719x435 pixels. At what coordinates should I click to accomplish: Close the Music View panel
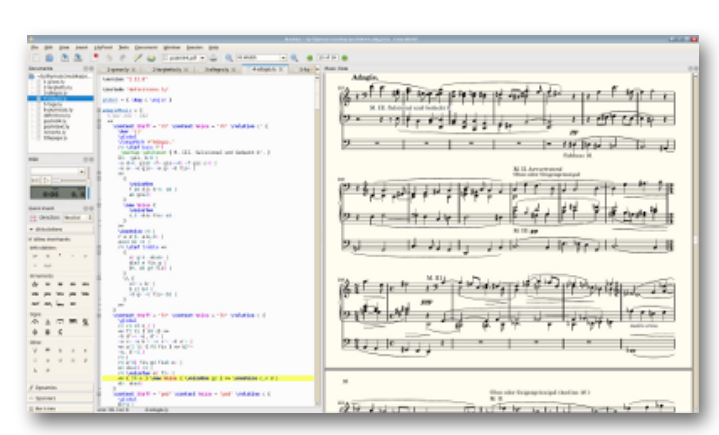[x=696, y=68]
